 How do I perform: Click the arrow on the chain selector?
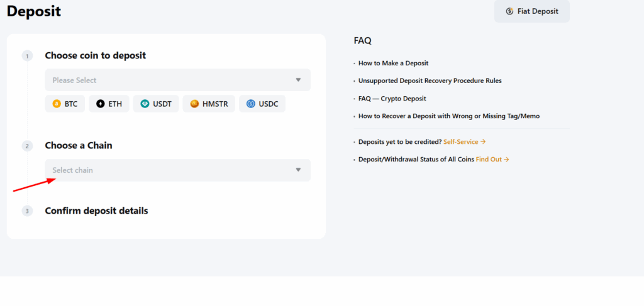pos(298,170)
